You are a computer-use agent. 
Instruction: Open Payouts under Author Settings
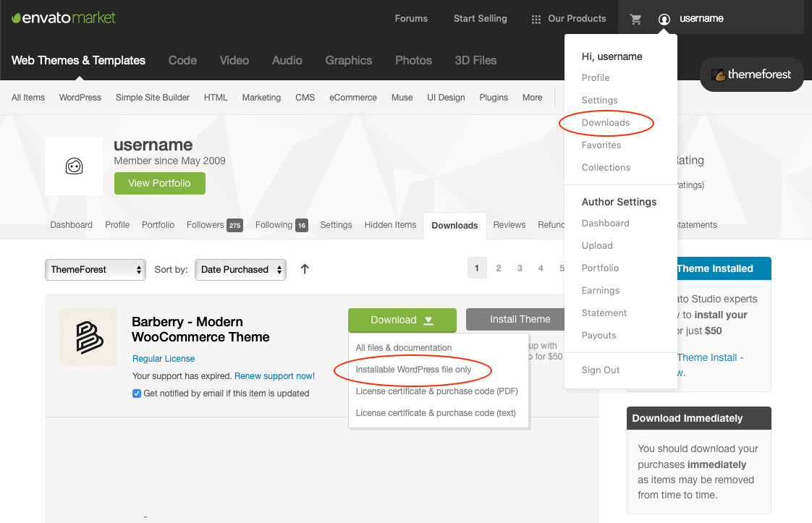[599, 335]
